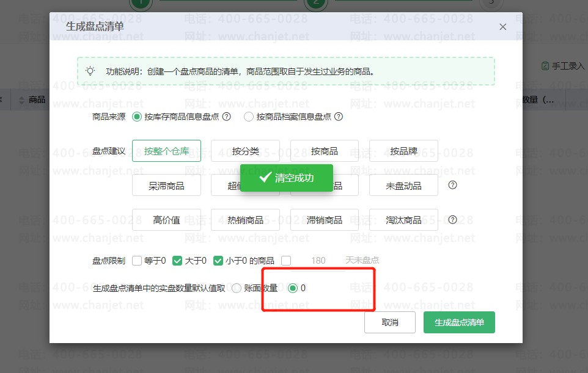Viewport: 588px width, 373px height.
Task: Enable the 天未盘点 days checkbox
Action: click(x=286, y=261)
